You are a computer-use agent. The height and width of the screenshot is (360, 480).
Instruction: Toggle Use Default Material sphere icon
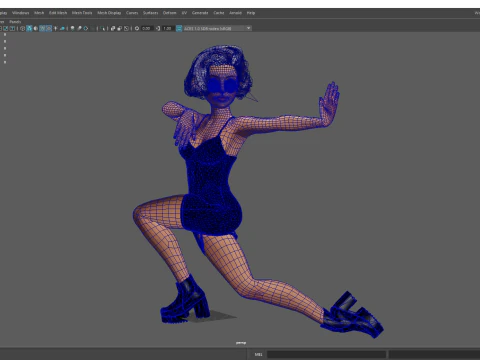coord(36,28)
